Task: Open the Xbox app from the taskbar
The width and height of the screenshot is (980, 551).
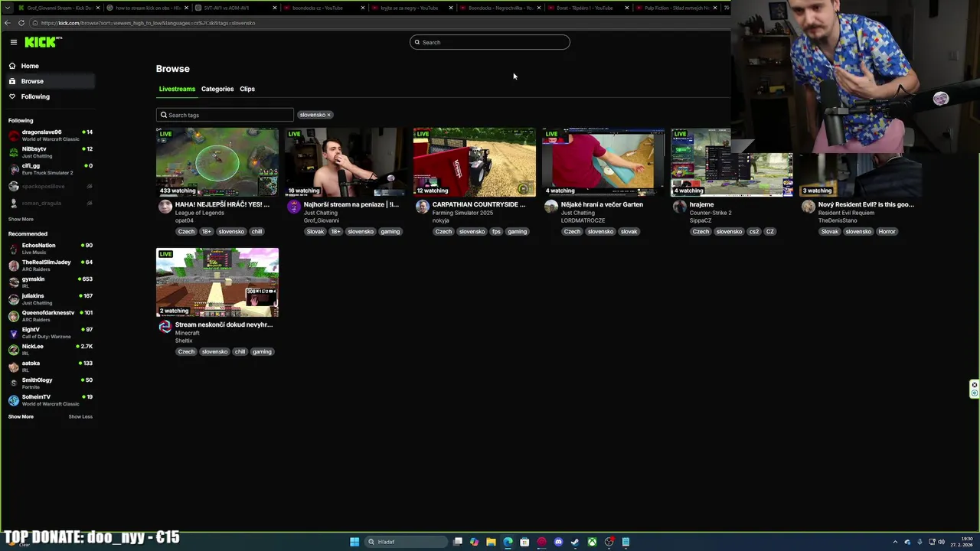Action: tap(592, 542)
